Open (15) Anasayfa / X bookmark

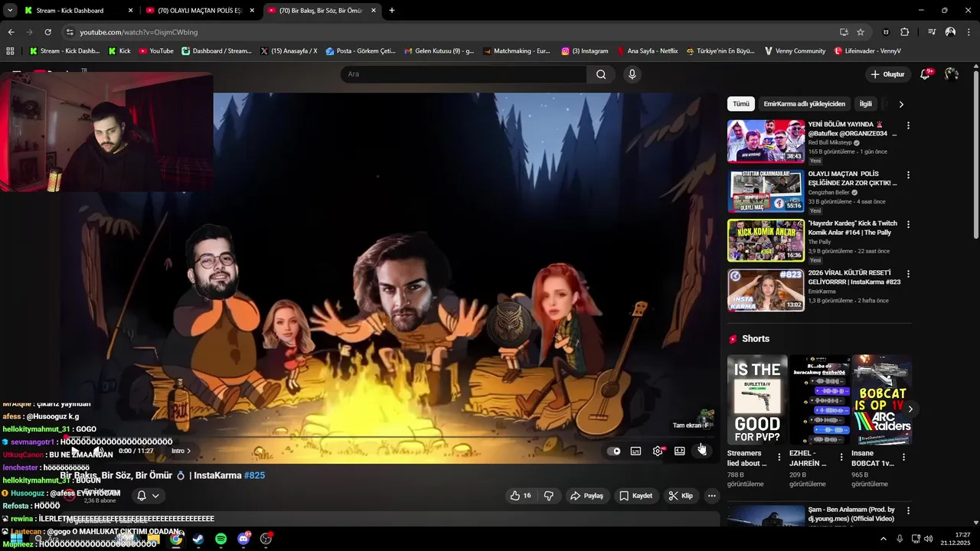click(289, 51)
